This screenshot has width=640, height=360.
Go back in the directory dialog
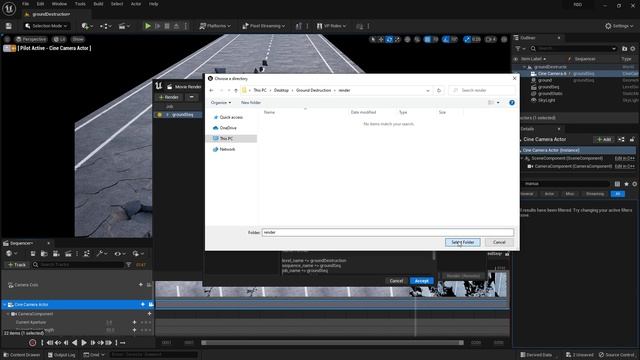(211, 90)
